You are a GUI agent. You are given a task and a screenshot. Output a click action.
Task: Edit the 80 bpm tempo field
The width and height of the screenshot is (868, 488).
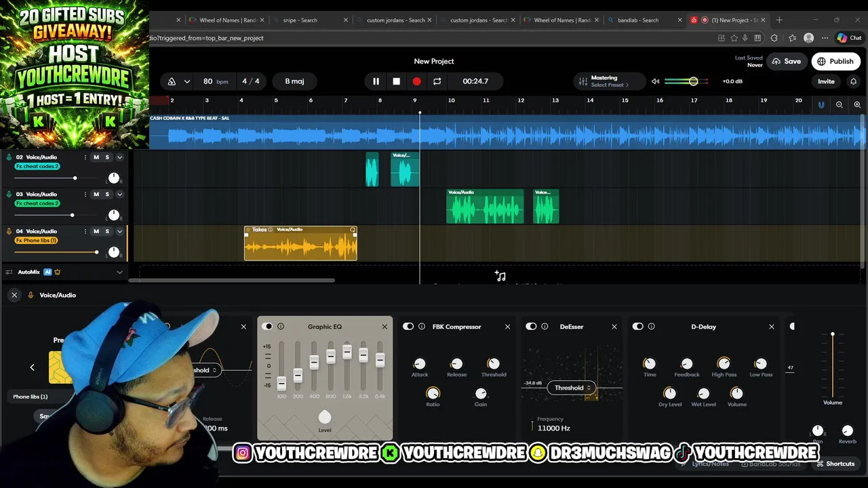coord(215,81)
